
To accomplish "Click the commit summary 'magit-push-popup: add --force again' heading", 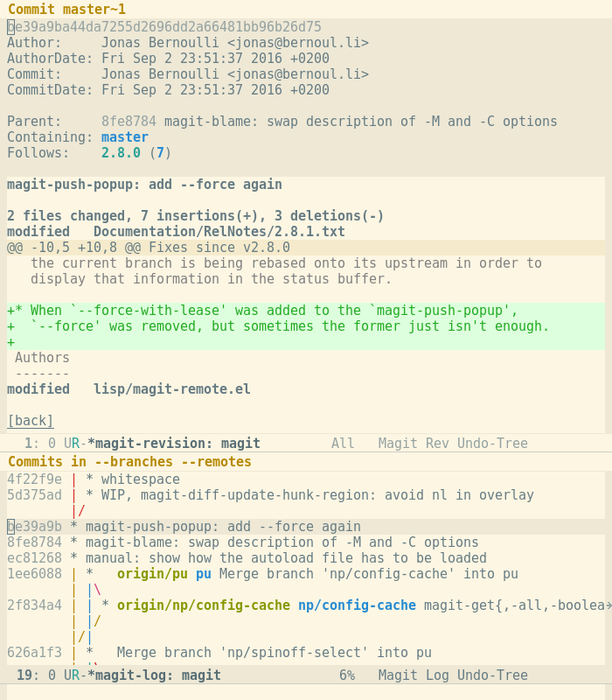I will 144,185.
